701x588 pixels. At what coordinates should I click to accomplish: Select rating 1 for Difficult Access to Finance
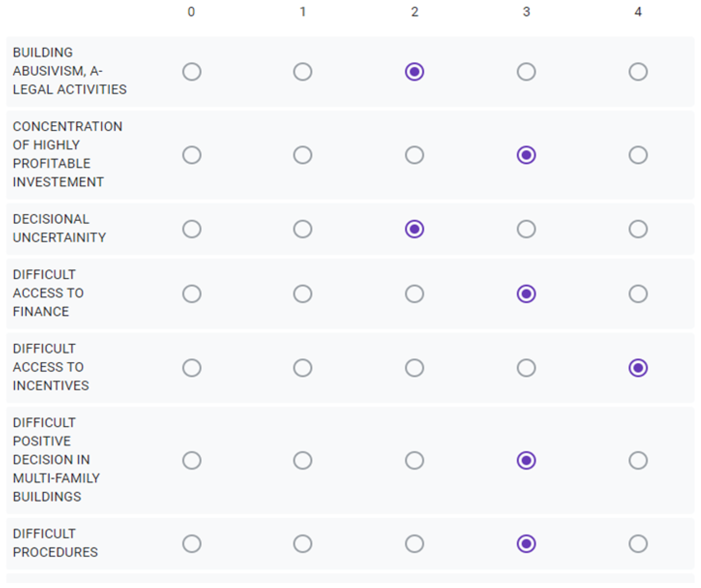click(303, 294)
